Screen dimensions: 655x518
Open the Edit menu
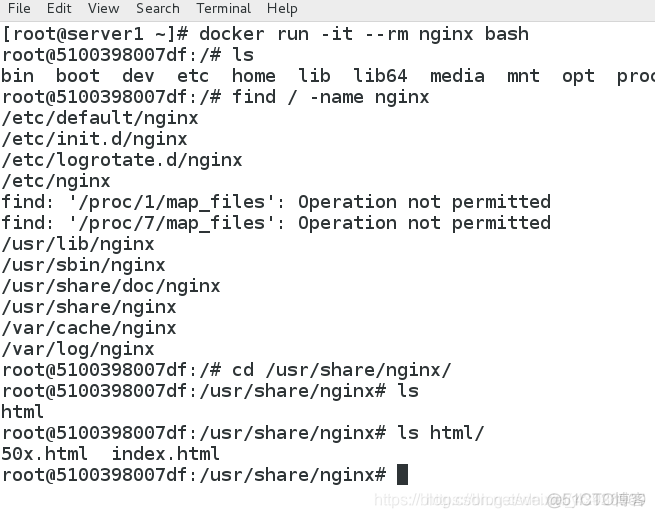(59, 8)
